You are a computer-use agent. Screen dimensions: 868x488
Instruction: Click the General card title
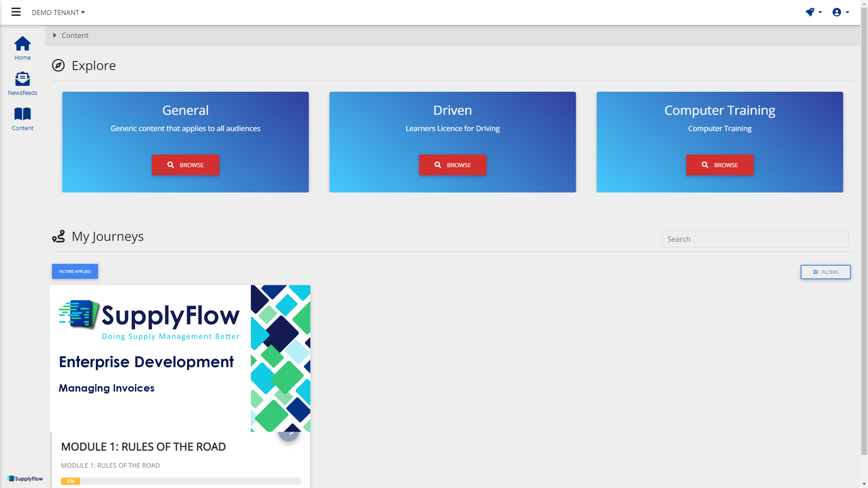pos(185,110)
